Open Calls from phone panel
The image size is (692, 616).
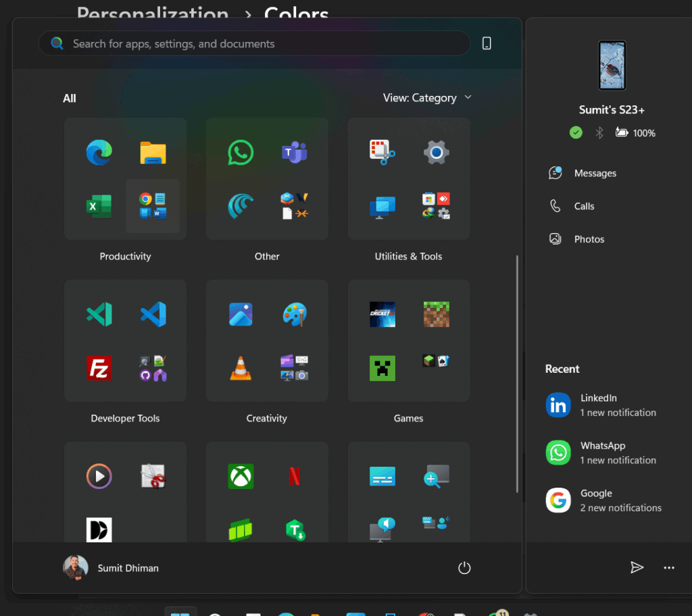(x=584, y=207)
